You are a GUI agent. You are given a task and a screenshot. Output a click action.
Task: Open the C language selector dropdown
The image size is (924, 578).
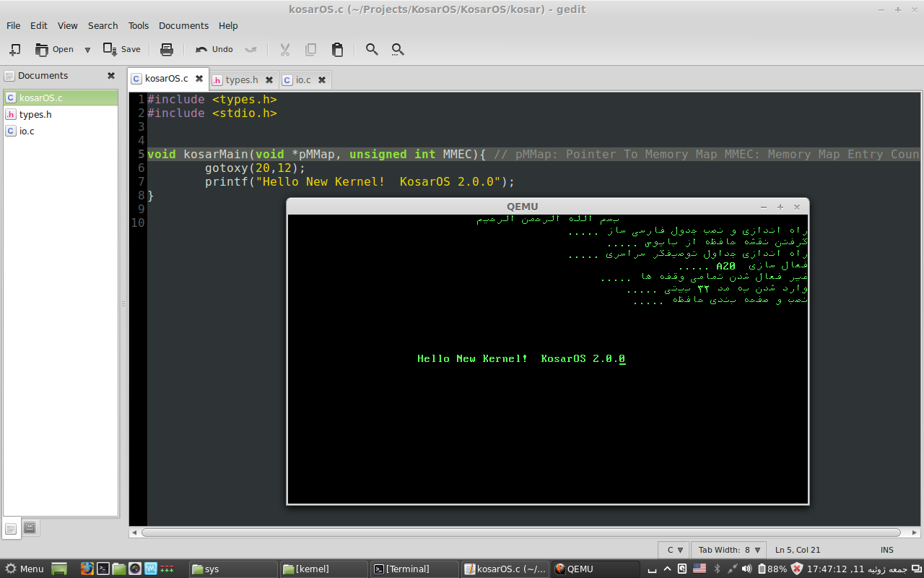click(x=674, y=550)
